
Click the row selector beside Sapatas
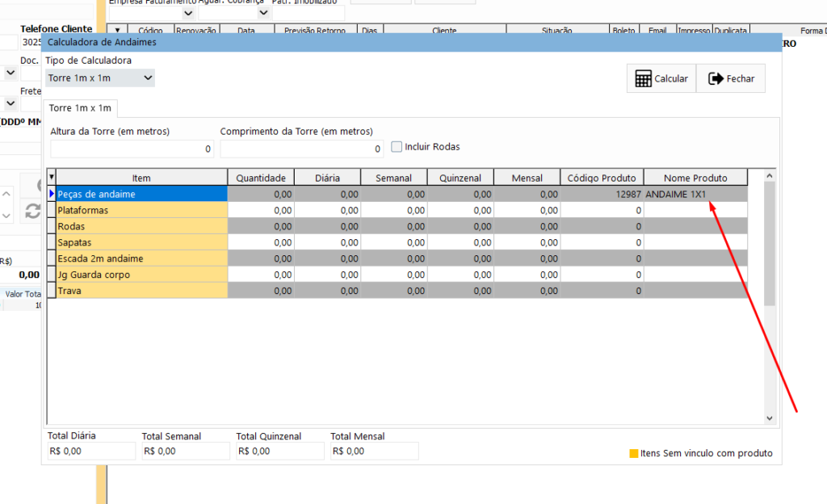pos(52,242)
